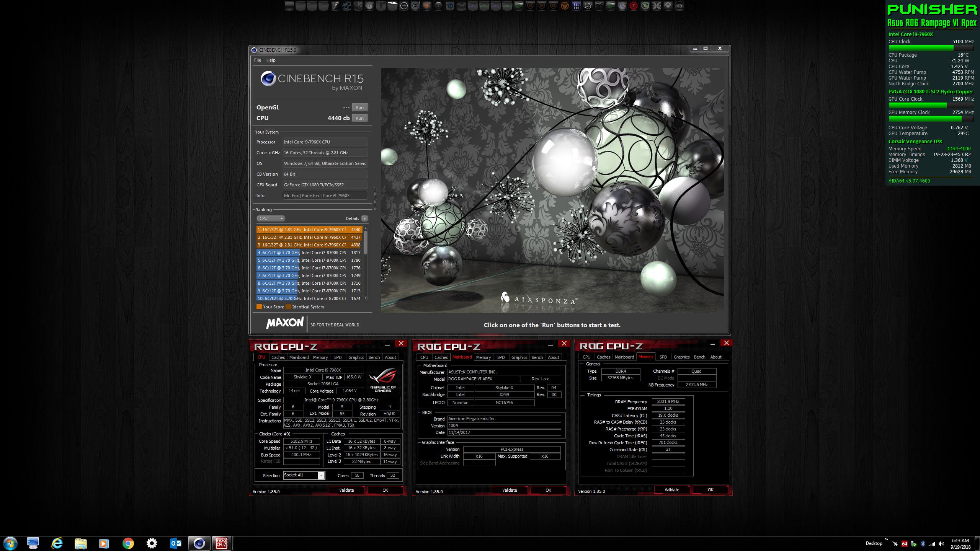Click Validate in left CPU-Z window
The height and width of the screenshot is (551, 980).
click(346, 490)
